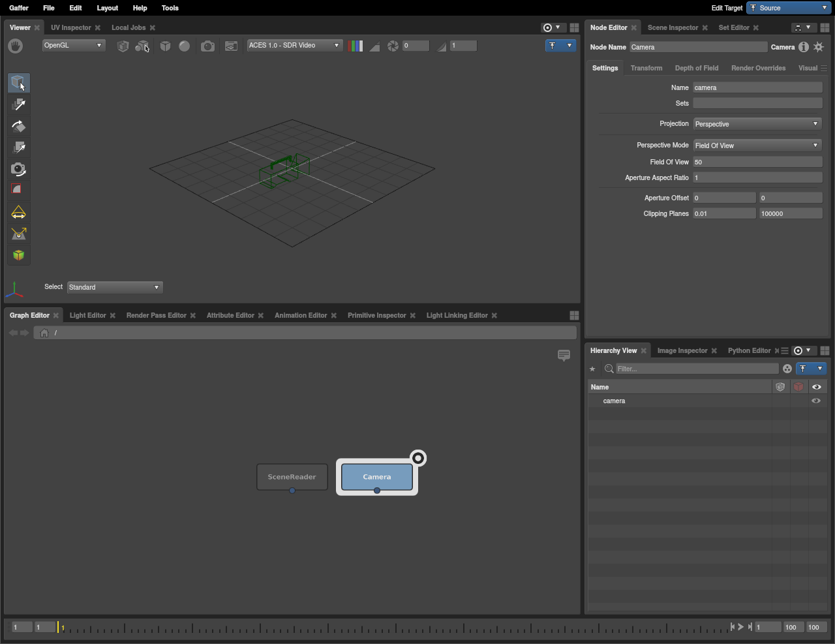Open the Layout menu
This screenshot has width=835, height=644.
[108, 8]
